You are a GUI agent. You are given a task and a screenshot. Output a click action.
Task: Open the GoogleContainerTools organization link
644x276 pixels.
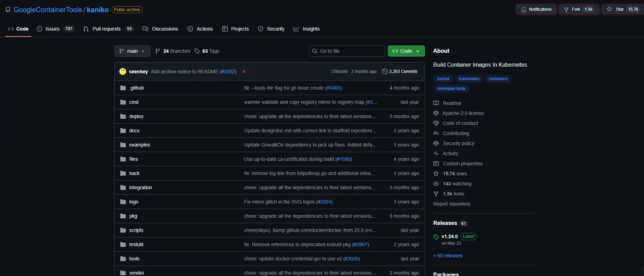[x=48, y=10]
